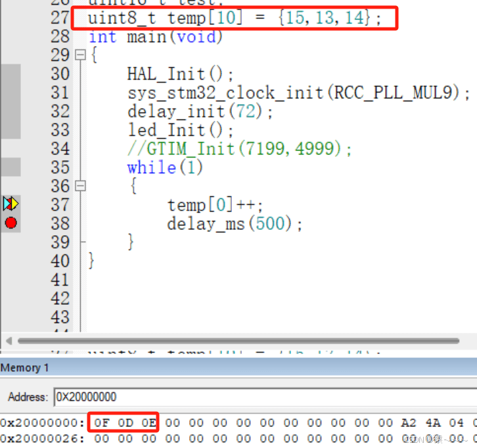Click the HAL_Init() call on line 30
477x448 pixels.
click(180, 74)
